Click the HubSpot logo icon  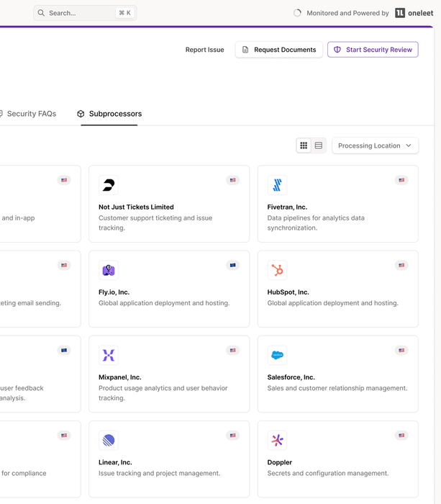(277, 271)
